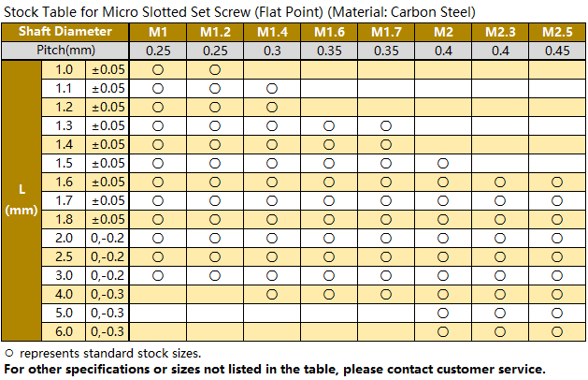The height and width of the screenshot is (380, 588).
Task: Click the M1 column header
Action: (158, 32)
